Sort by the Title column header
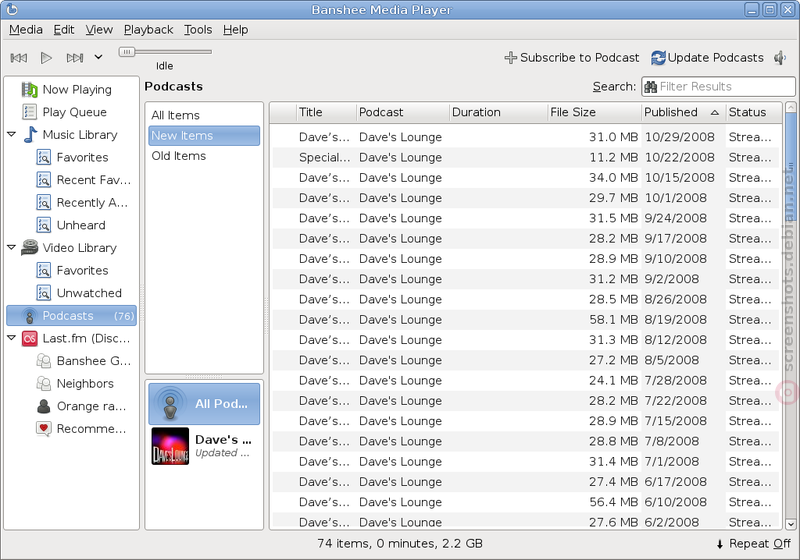 (x=326, y=112)
